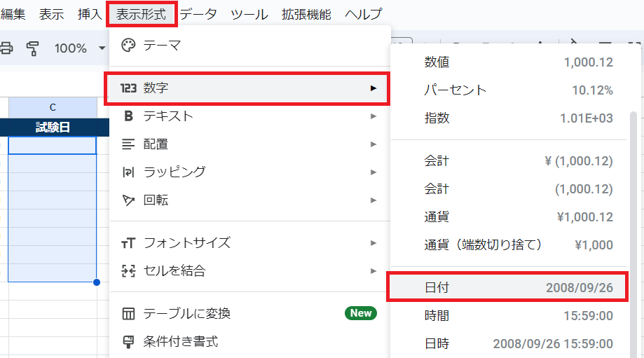
Task: Select the paint format roller icon
Action: [32, 48]
